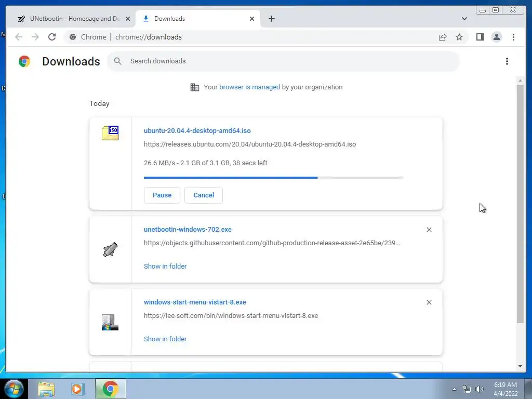This screenshot has width=532, height=399.
Task: Click the browser forward arrow
Action: (35, 37)
